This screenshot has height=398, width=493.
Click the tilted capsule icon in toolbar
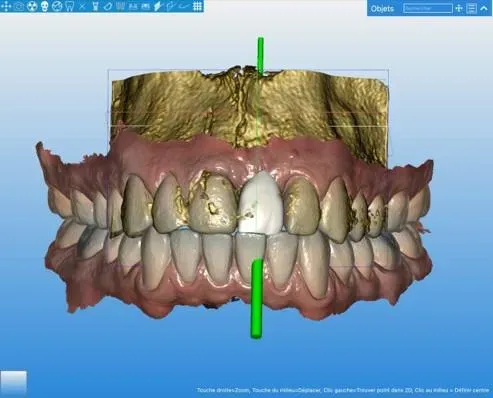point(108,6)
